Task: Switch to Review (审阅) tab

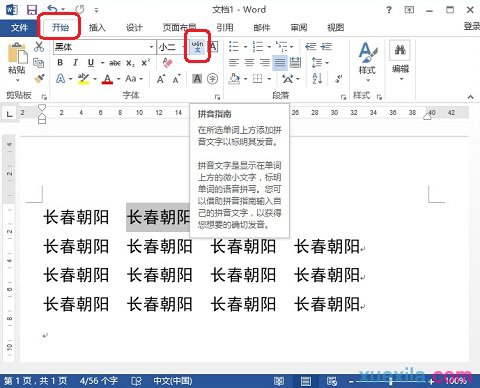Action: pyautogui.click(x=299, y=28)
